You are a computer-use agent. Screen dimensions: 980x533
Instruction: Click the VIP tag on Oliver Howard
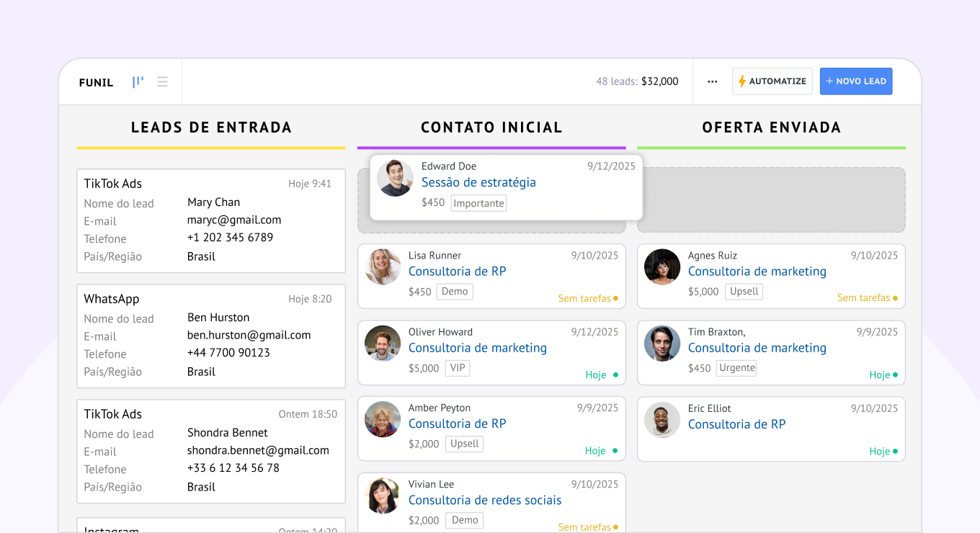click(458, 368)
